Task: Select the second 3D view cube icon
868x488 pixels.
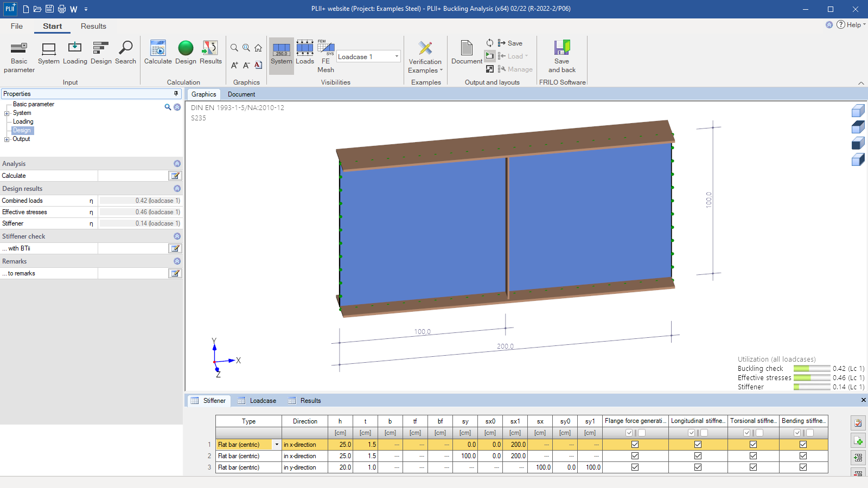Action: pyautogui.click(x=858, y=127)
